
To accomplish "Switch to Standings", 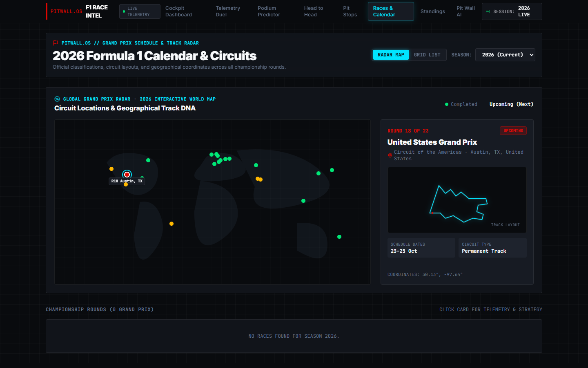I will click(x=433, y=11).
